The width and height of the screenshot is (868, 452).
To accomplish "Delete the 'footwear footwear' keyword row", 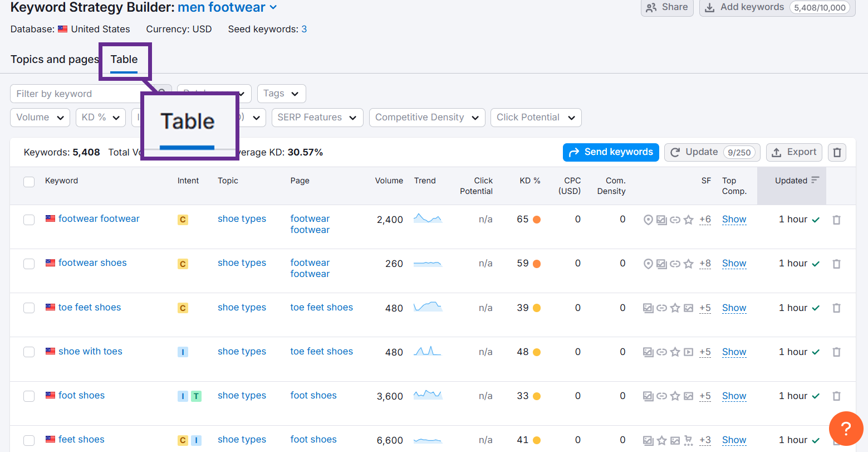I will pos(836,220).
